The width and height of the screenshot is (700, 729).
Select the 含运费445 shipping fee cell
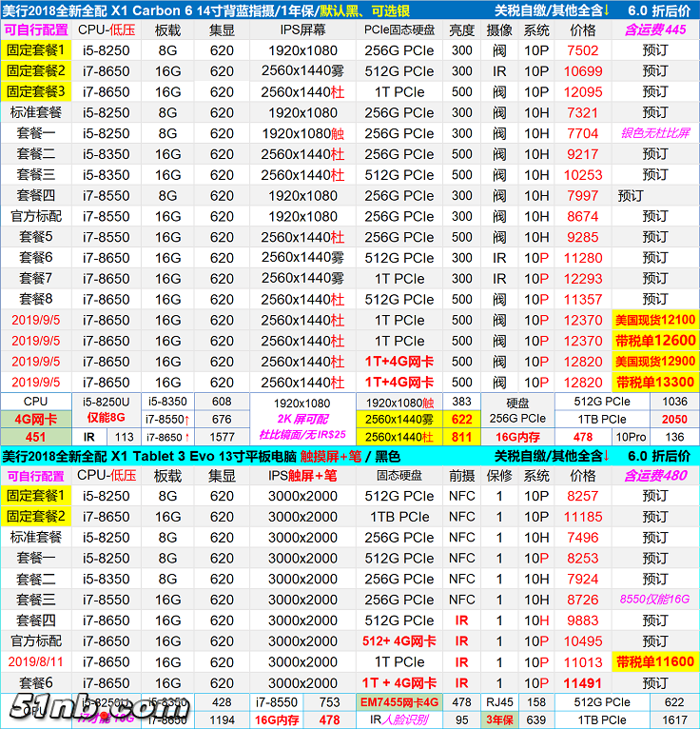(654, 30)
